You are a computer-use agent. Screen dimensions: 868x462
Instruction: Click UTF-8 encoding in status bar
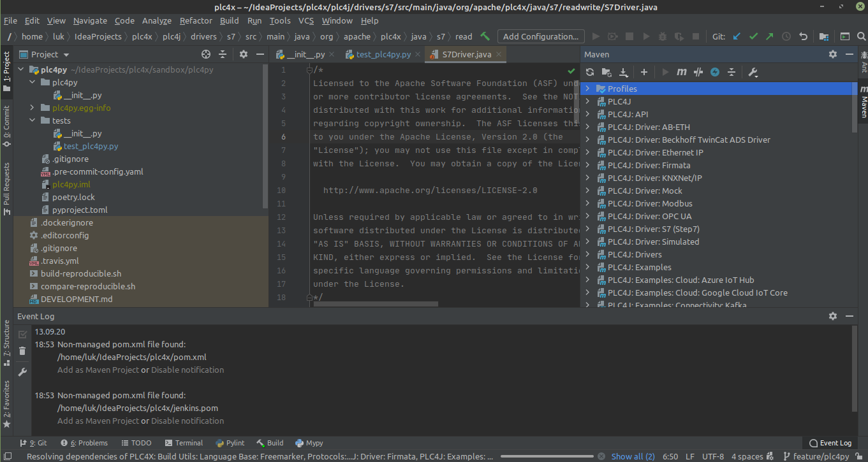pyautogui.click(x=712, y=456)
